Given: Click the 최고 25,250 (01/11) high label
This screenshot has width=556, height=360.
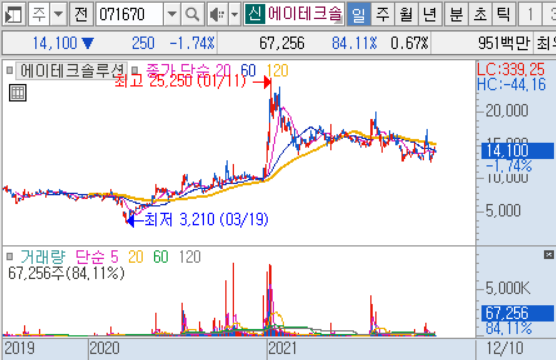Looking at the screenshot, I should pyautogui.click(x=180, y=82).
